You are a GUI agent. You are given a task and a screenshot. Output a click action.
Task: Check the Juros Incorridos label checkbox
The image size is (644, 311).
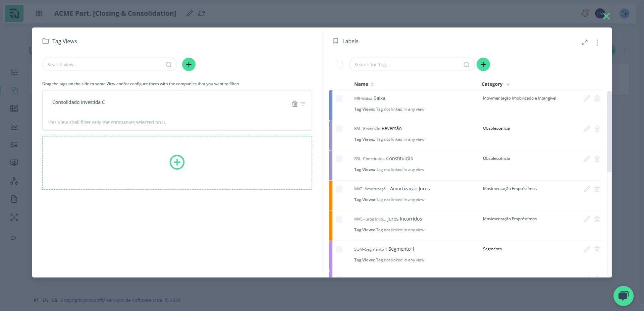339,219
